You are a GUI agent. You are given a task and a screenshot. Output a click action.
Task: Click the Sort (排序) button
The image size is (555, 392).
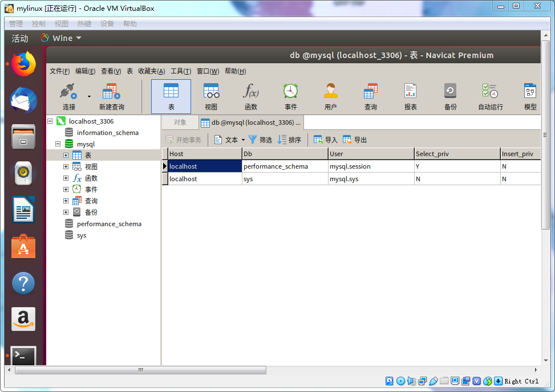289,140
